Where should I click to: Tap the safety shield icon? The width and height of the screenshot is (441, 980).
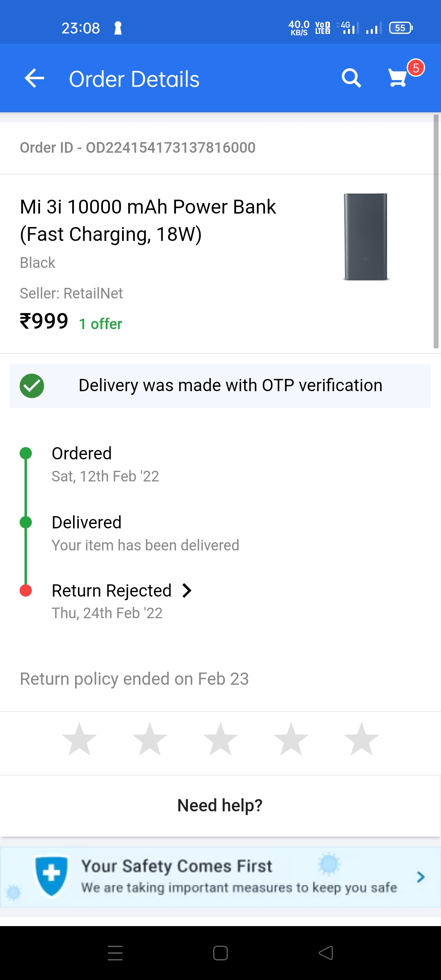click(x=51, y=876)
